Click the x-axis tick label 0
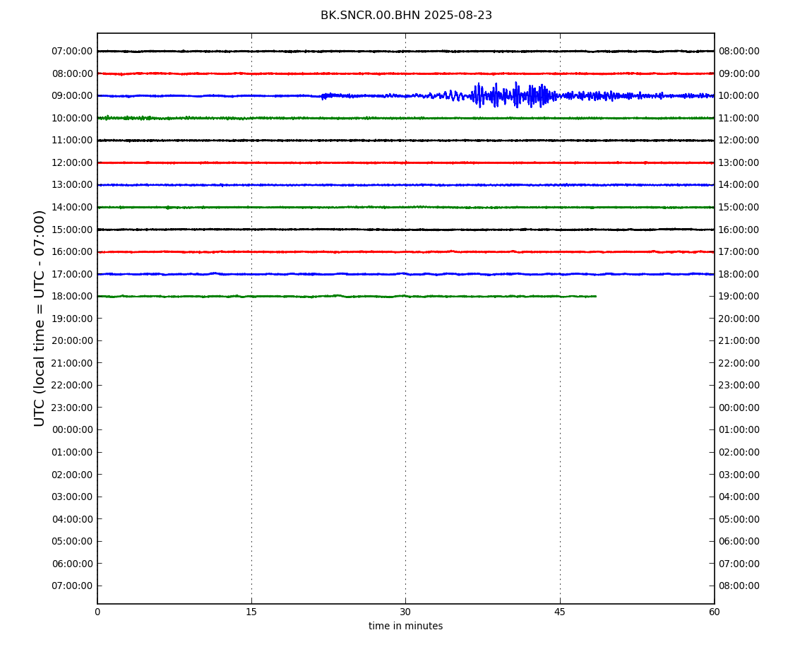The image size is (812, 671). [97, 612]
